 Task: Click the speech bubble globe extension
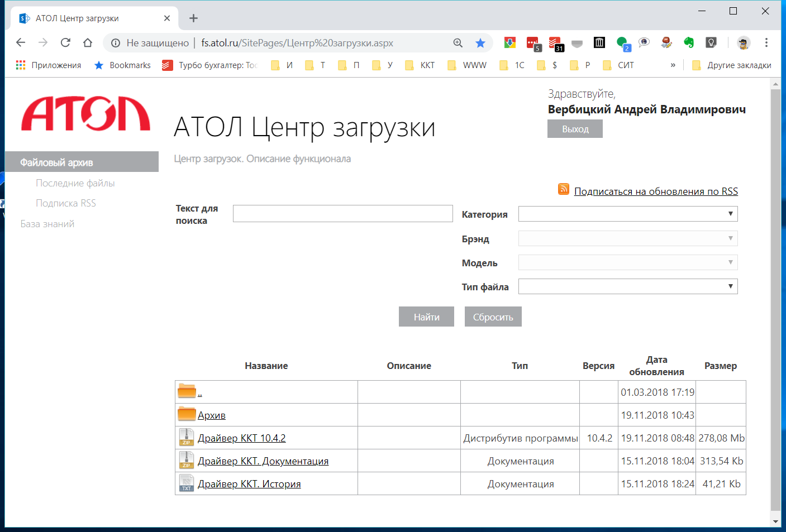point(644,42)
